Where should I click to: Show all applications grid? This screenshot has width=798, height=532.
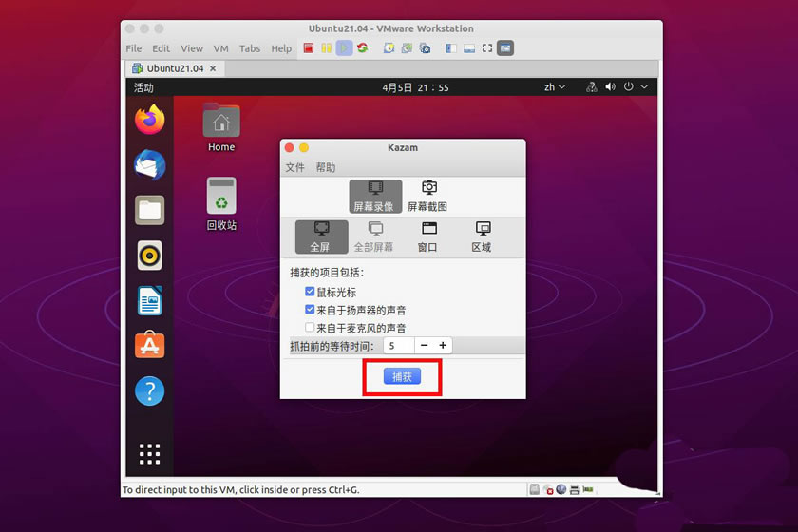click(150, 453)
